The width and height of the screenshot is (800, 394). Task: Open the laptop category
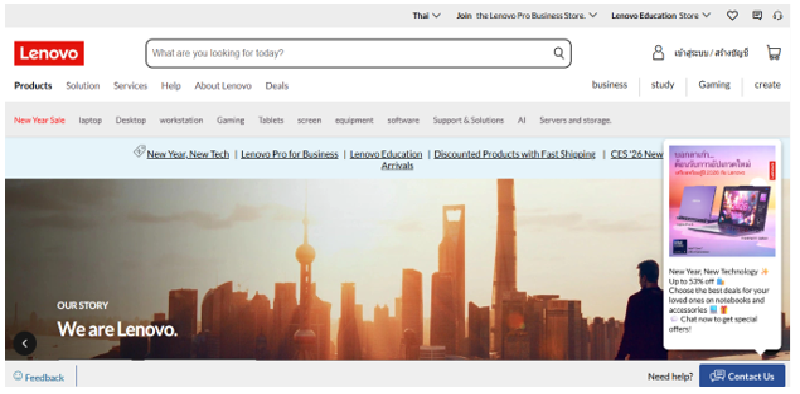click(90, 120)
